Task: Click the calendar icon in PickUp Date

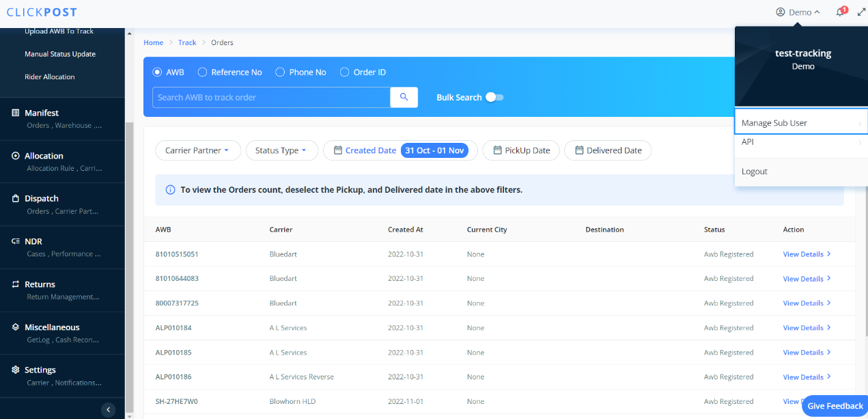Action: [x=497, y=150]
